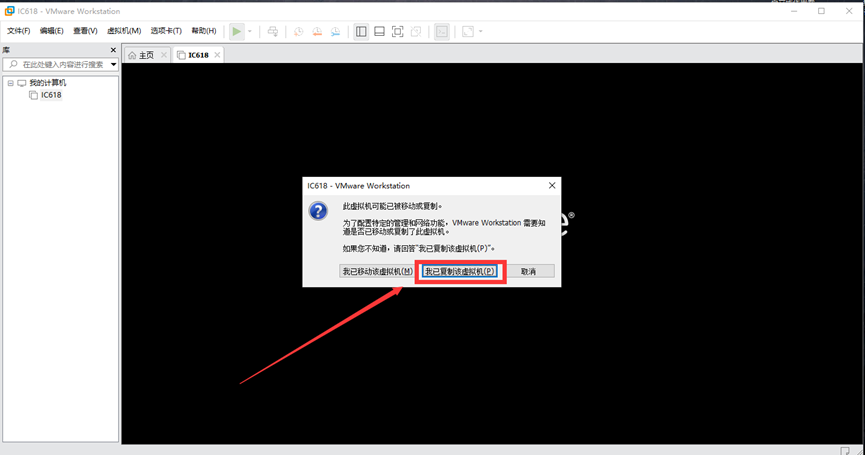This screenshot has height=455, width=865.
Task: Open the power button dropdown arrow
Action: [250, 31]
